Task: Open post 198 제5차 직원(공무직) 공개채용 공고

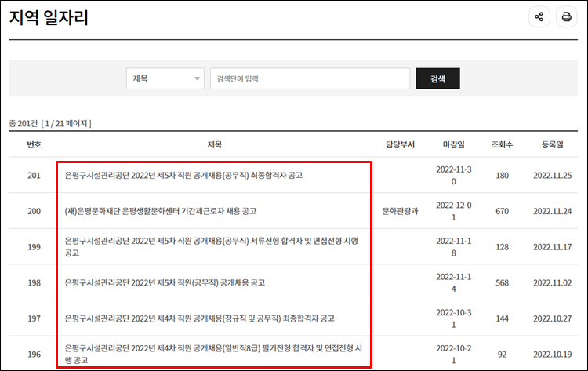Action: (165, 283)
